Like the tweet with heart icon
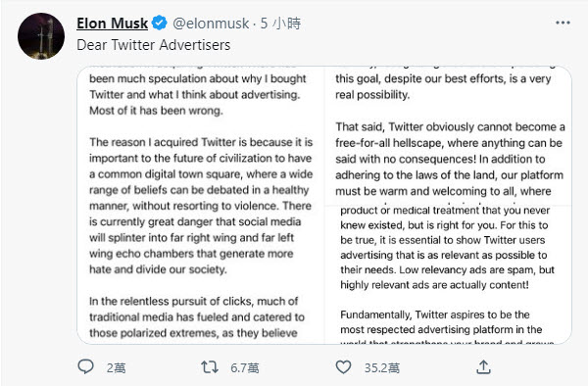The height and width of the screenshot is (386, 588). (x=343, y=367)
